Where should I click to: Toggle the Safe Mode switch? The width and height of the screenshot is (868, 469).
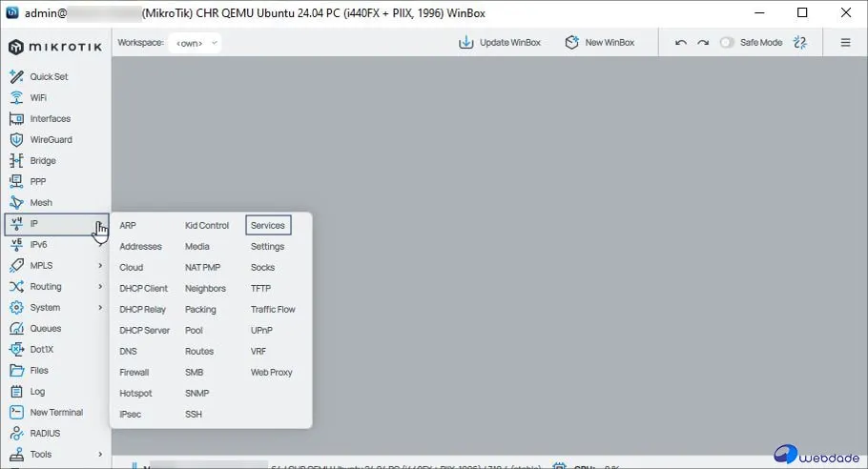[728, 43]
